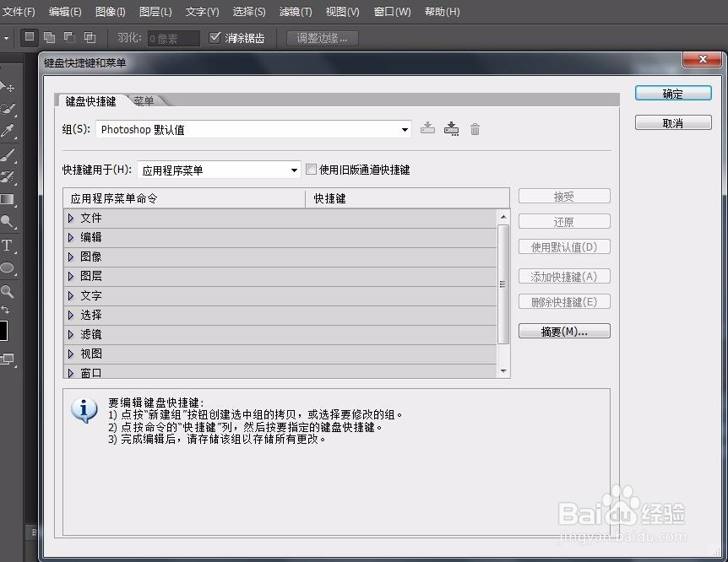The height and width of the screenshot is (562, 728).
Task: Select the Gradient tool
Action: click(x=8, y=199)
